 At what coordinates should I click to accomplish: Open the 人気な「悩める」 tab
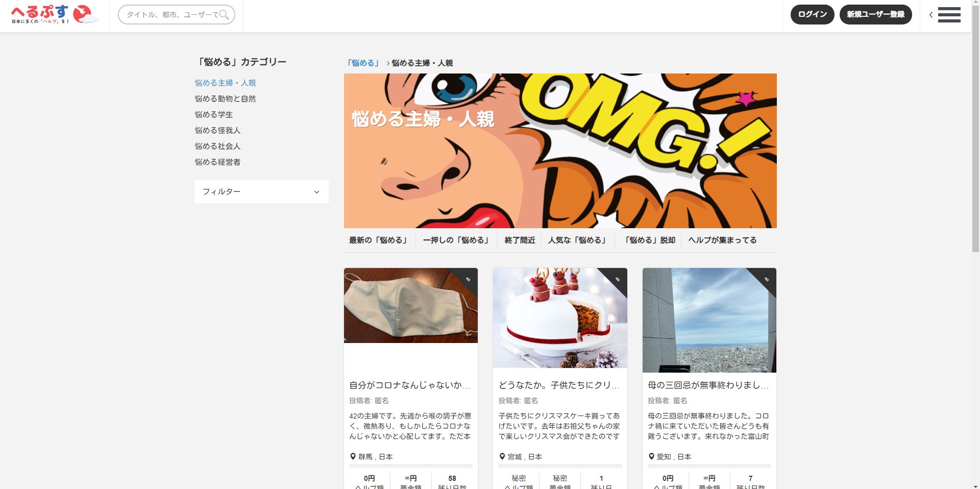click(577, 240)
